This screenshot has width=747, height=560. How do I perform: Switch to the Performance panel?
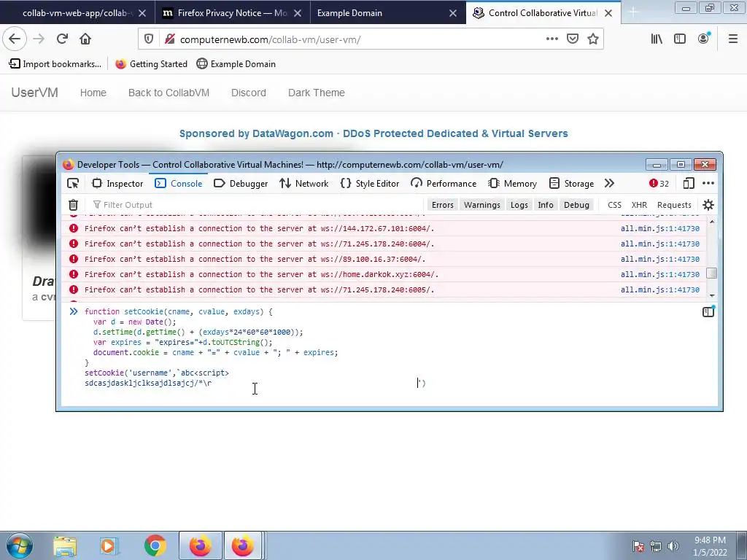point(444,183)
